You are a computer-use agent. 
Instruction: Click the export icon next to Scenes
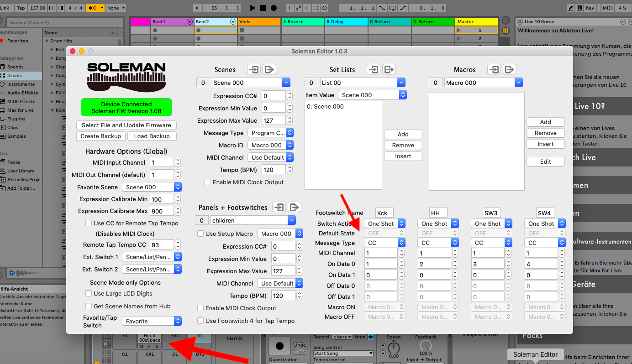269,69
